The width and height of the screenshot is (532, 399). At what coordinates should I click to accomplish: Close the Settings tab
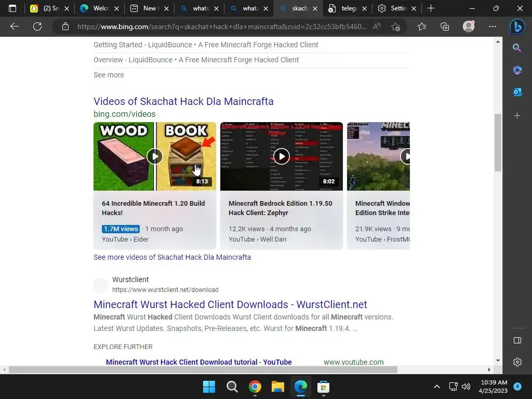tap(414, 8)
